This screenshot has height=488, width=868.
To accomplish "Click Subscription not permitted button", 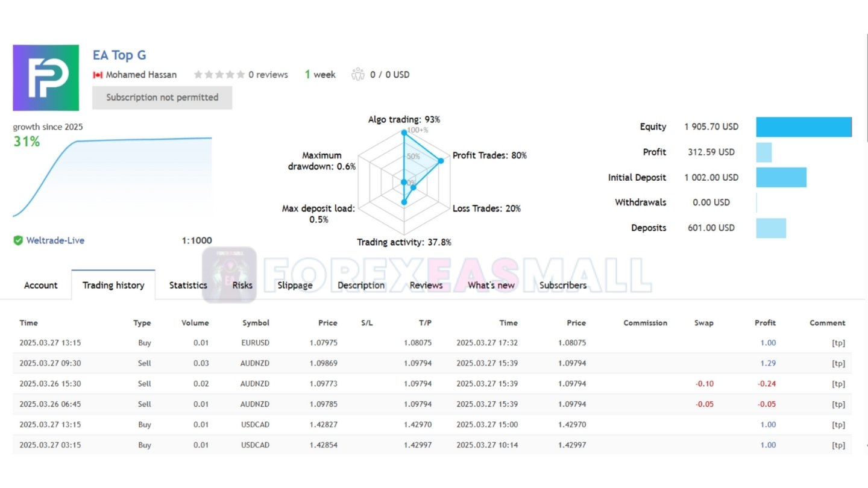I will point(162,98).
